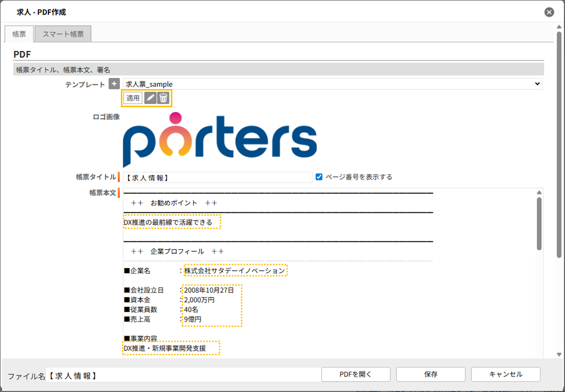Click the ファイル名 input field

(x=182, y=375)
